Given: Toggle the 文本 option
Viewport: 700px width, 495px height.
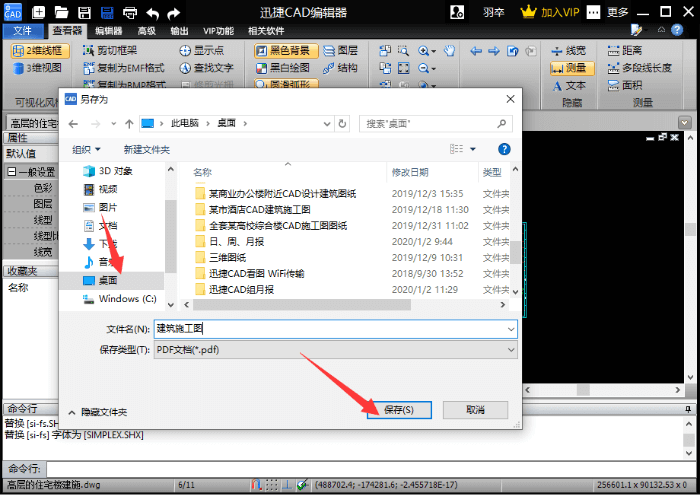Looking at the screenshot, I should 569,85.
